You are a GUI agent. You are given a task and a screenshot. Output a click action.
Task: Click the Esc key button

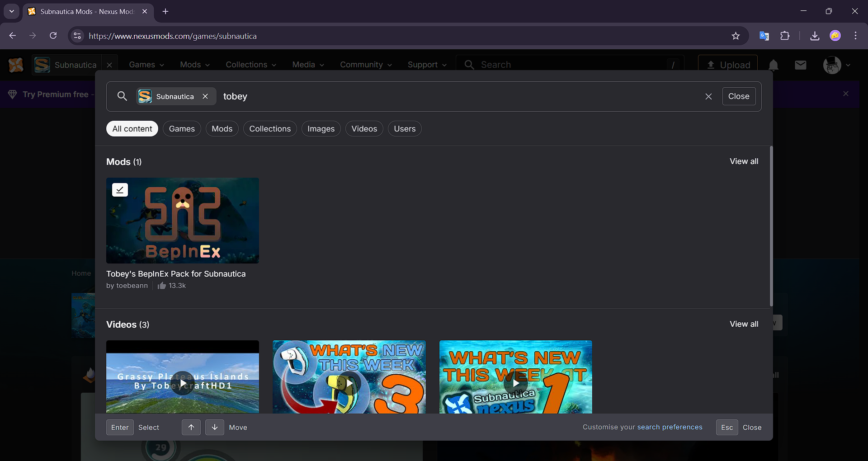click(727, 427)
